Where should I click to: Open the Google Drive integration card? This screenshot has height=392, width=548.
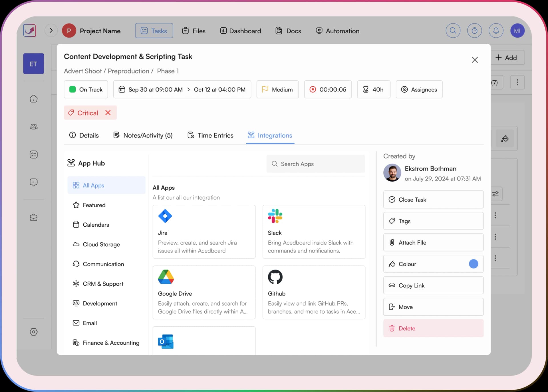tap(204, 292)
